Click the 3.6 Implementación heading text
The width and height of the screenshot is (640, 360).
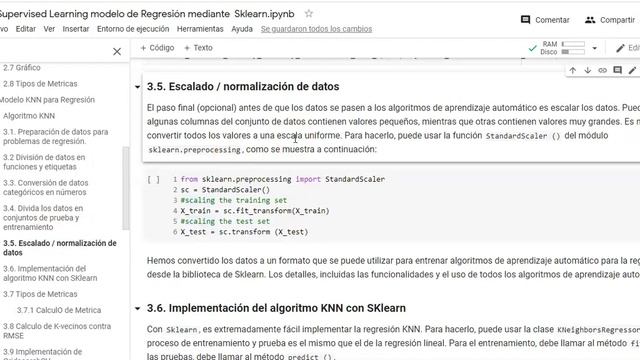pos(276,308)
